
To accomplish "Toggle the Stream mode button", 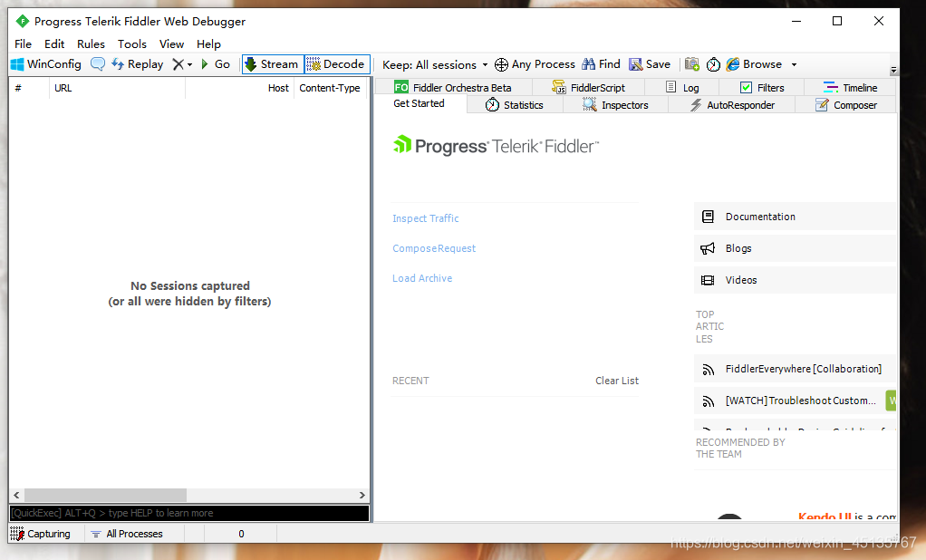I will (272, 64).
